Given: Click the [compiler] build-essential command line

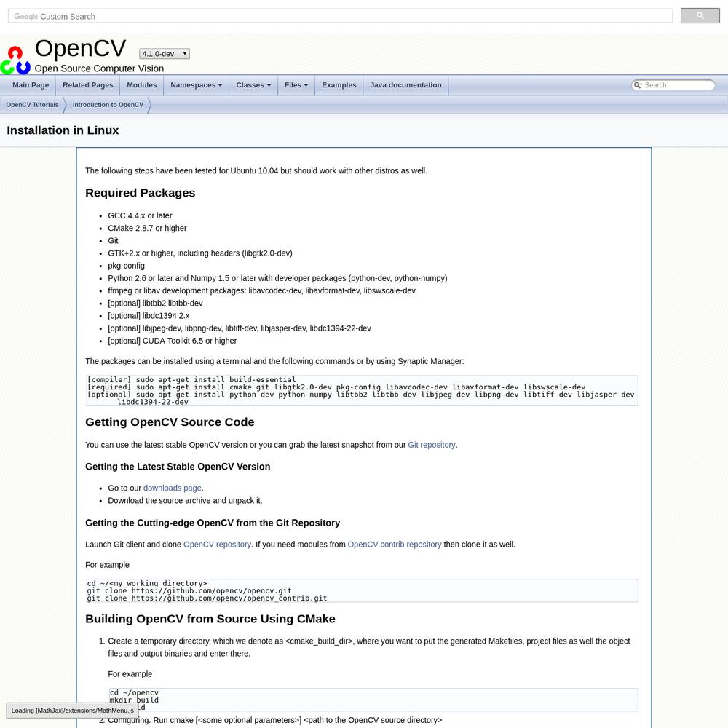Looking at the screenshot, I should tap(191, 380).
